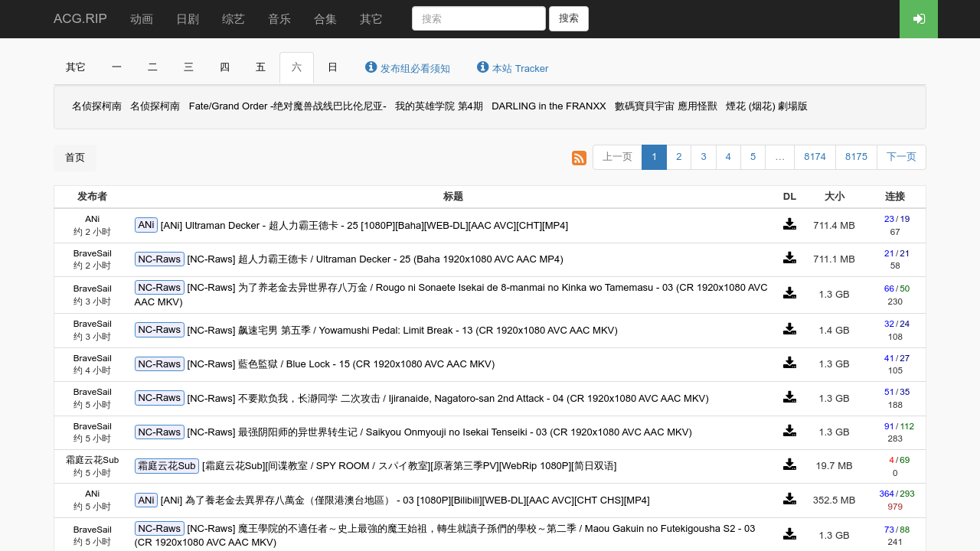Image resolution: width=980 pixels, height=551 pixels.
Task: Open SPY ROOM 间谍教室 post title
Action: [x=409, y=466]
